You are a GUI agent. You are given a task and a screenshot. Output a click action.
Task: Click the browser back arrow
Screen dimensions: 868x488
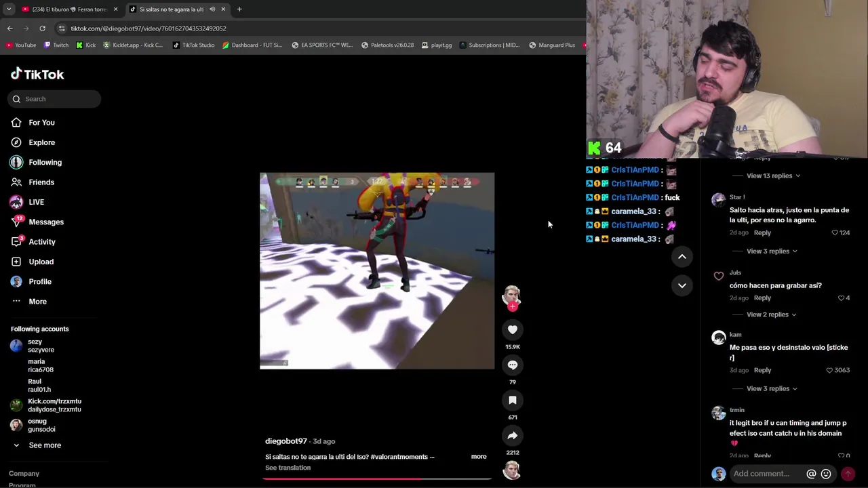click(x=9, y=28)
